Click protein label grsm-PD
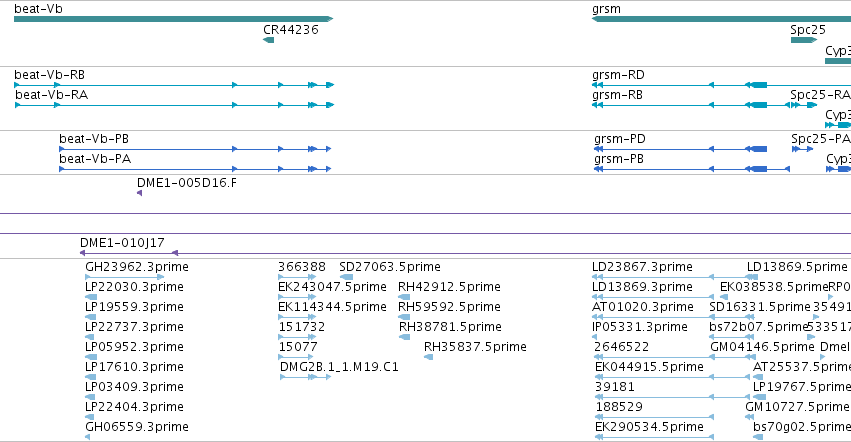This screenshot has height=442, width=851. pyautogui.click(x=620, y=139)
